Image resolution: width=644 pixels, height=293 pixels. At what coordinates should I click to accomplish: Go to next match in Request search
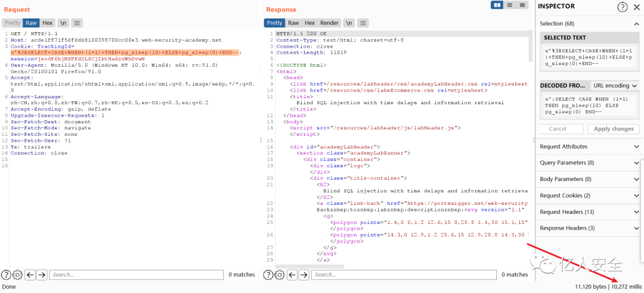(x=42, y=275)
